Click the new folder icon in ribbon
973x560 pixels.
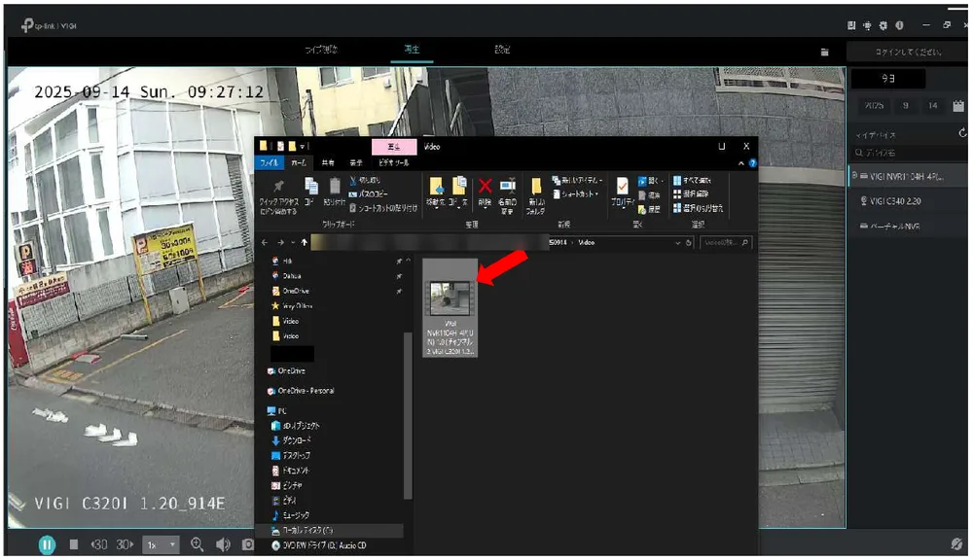(536, 186)
